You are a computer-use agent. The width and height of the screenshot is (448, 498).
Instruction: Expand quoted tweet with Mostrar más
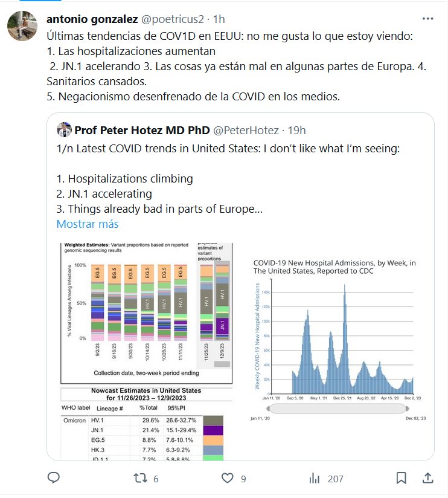tap(88, 224)
